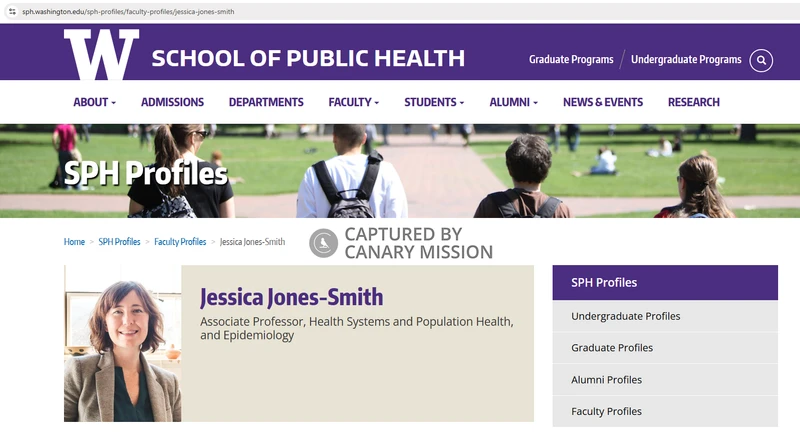Viewport: 800px width, 442px height.
Task: Open SPH Profiles sidebar header
Action: point(665,282)
